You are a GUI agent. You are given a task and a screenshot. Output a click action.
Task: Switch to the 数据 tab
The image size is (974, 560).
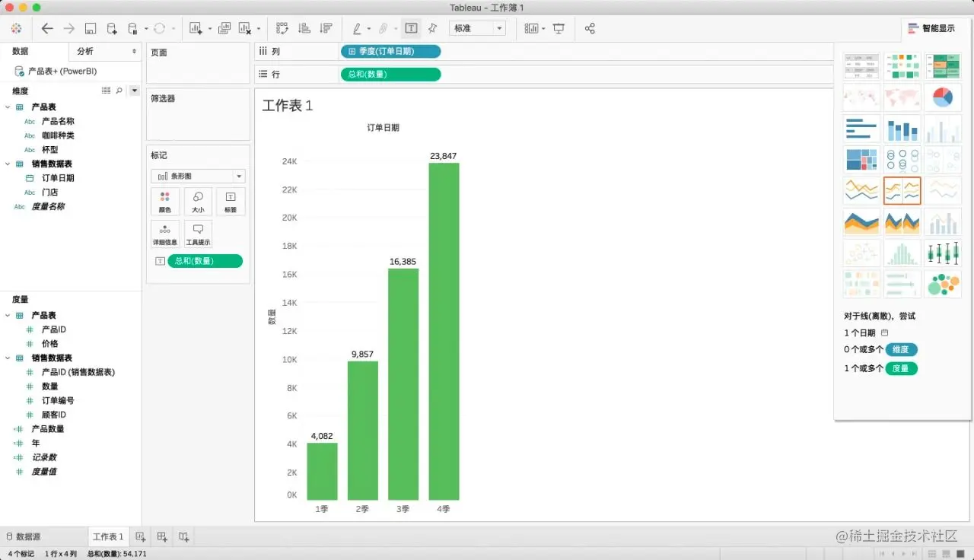[21, 51]
